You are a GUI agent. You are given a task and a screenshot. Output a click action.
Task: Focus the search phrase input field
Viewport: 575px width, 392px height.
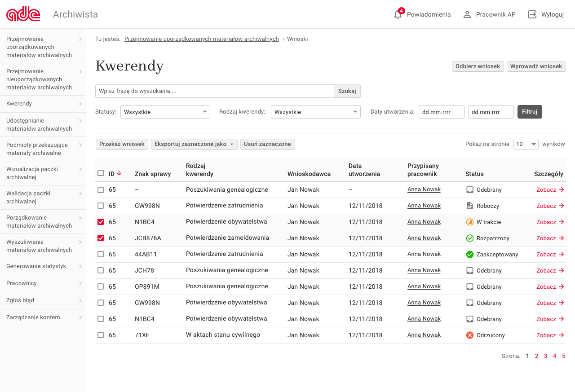(214, 91)
